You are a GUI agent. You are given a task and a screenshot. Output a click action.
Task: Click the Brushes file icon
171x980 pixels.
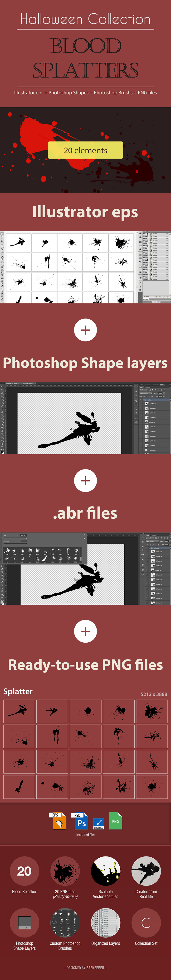coord(98,823)
